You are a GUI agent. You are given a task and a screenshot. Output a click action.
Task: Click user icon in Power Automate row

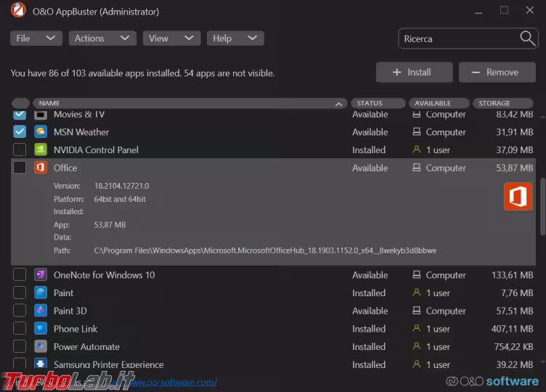pyautogui.click(x=416, y=346)
